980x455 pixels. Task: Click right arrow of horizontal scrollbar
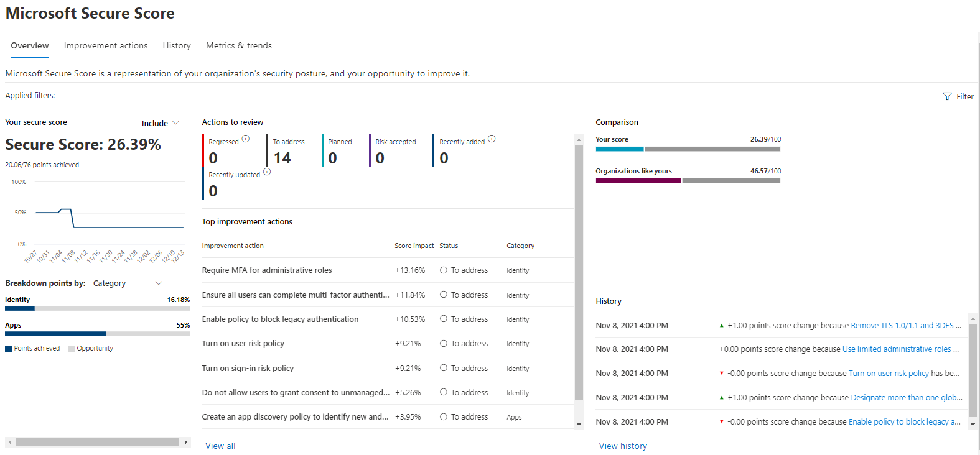pos(185,442)
